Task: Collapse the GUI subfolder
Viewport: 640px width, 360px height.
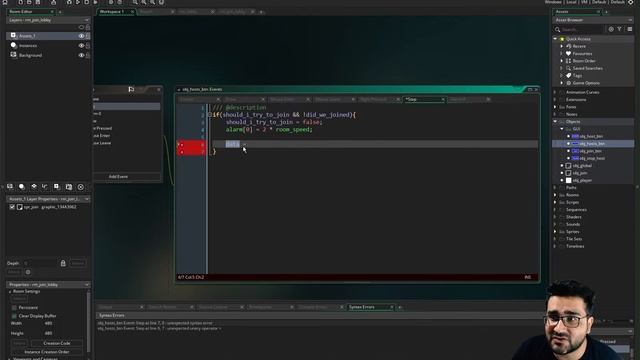Action: pos(562,129)
